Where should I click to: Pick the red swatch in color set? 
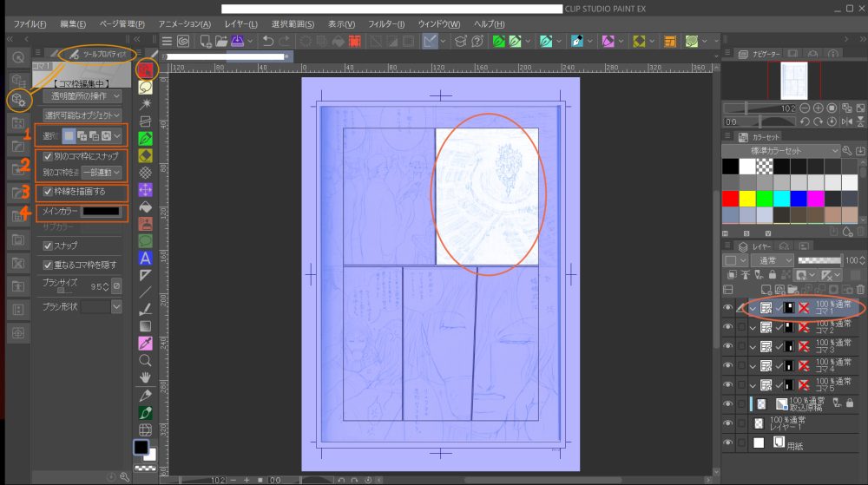click(x=731, y=199)
